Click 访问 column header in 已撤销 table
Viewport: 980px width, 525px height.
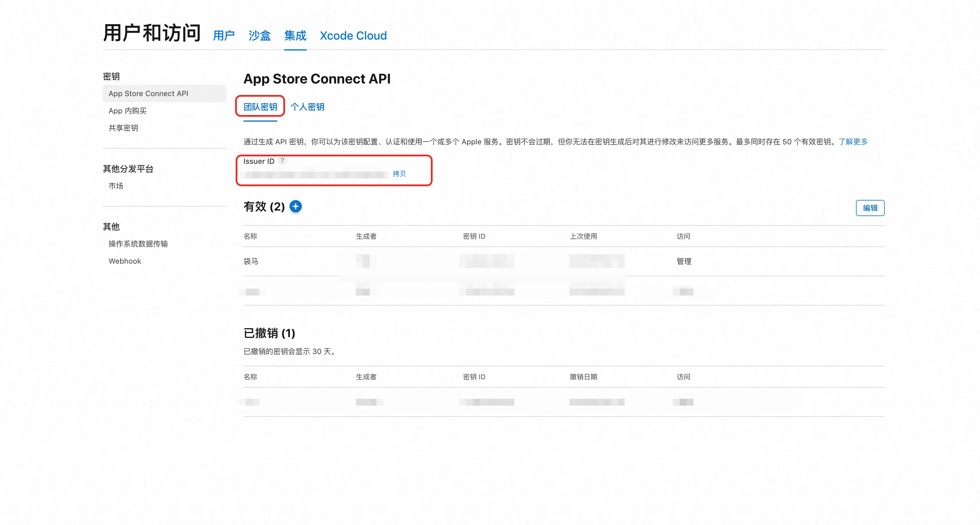683,377
